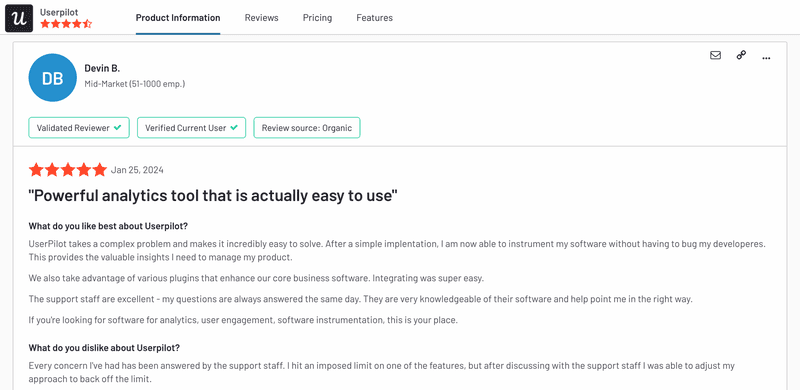Click Mid-Market (51-1000 emp.) text

pyautogui.click(x=135, y=83)
